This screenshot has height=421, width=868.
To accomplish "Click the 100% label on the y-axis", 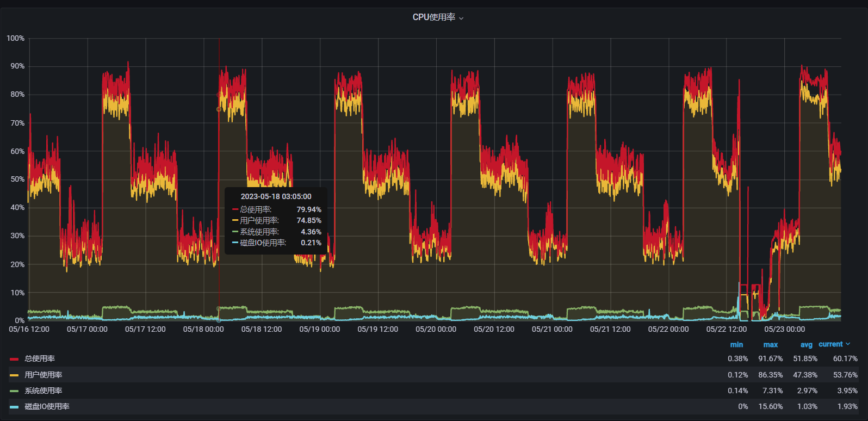I will 16,39.
